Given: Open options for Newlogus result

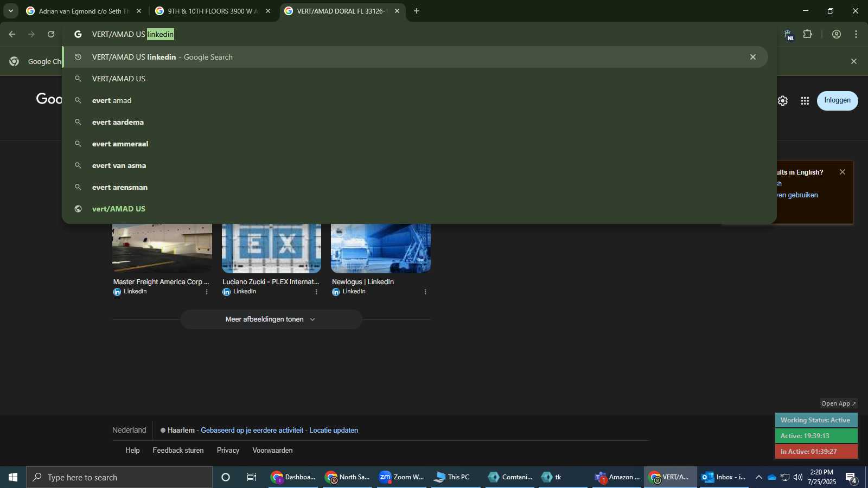Looking at the screenshot, I should tap(425, 292).
